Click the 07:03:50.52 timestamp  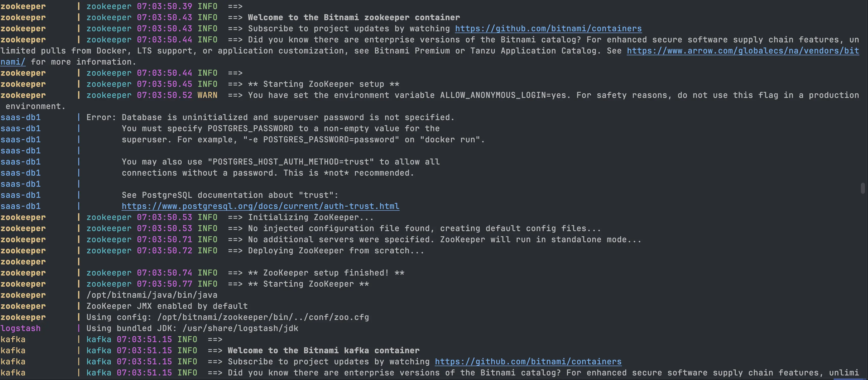click(164, 95)
